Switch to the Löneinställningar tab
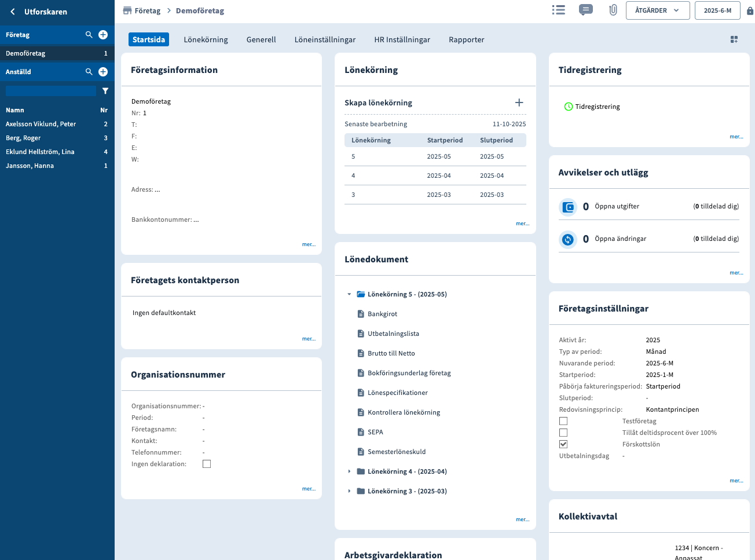The width and height of the screenshot is (755, 560). click(x=325, y=39)
